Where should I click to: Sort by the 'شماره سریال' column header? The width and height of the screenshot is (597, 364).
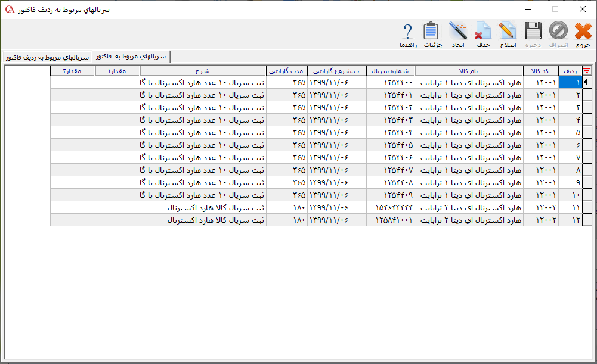click(x=390, y=71)
